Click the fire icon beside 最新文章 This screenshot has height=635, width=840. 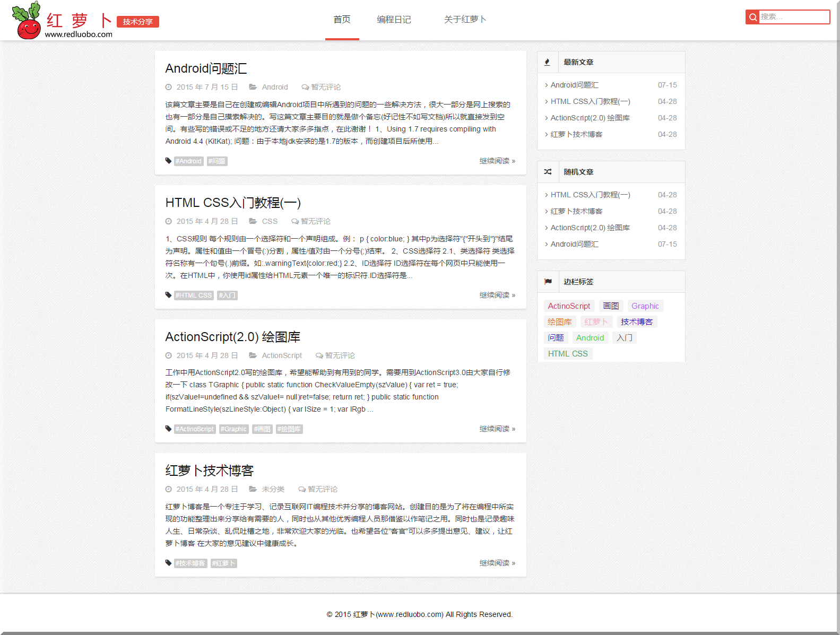547,62
